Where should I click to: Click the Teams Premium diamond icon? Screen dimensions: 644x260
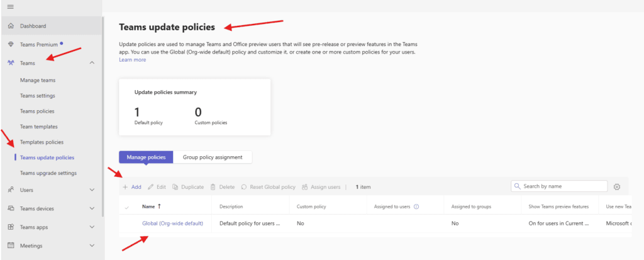coord(10,45)
